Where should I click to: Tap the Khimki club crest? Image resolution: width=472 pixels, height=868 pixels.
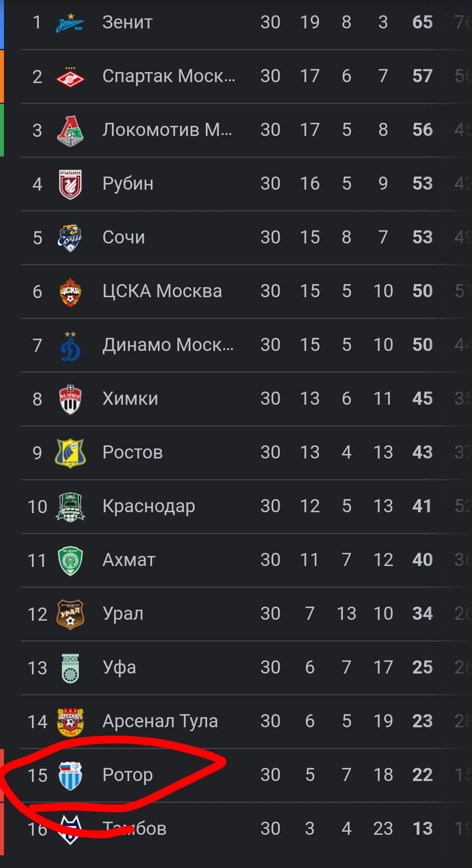(x=70, y=399)
